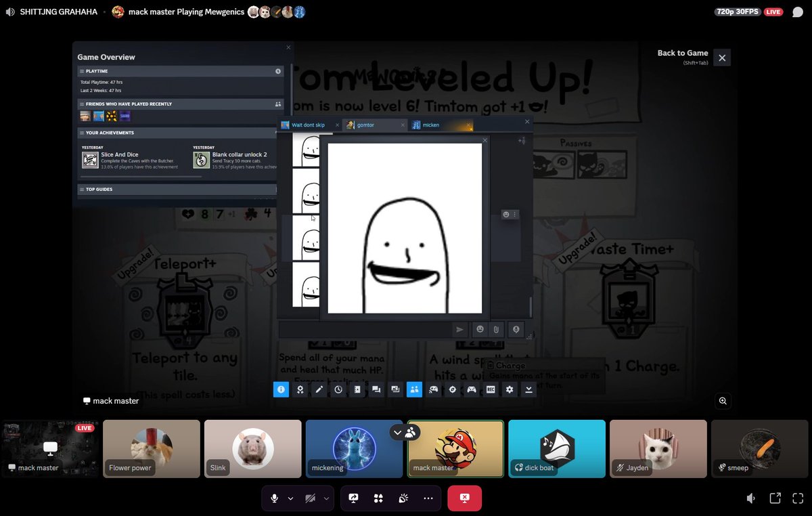Open the chat bubble icon at top right
Image resolution: width=812 pixels, height=516 pixels.
coord(798,12)
